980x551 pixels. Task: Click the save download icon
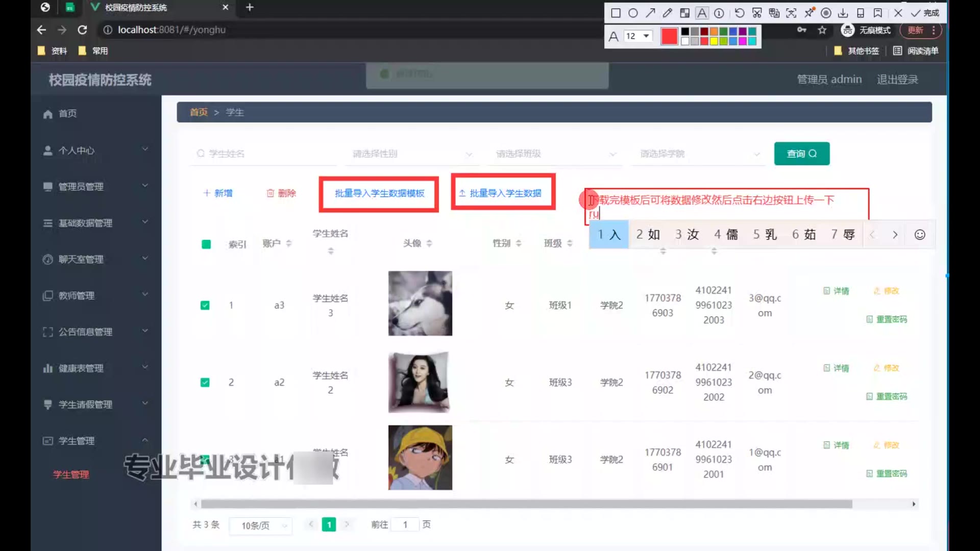tap(843, 13)
